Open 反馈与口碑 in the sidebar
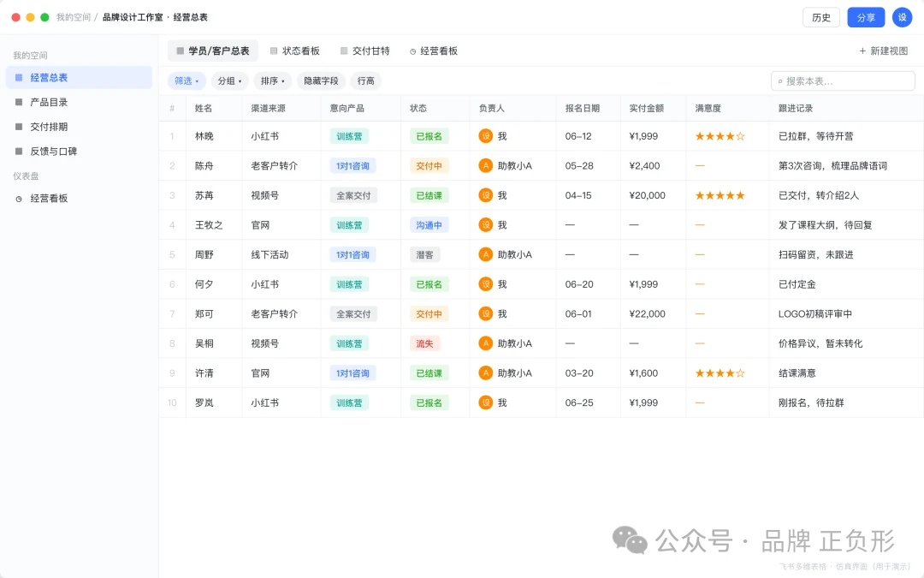 click(x=79, y=152)
